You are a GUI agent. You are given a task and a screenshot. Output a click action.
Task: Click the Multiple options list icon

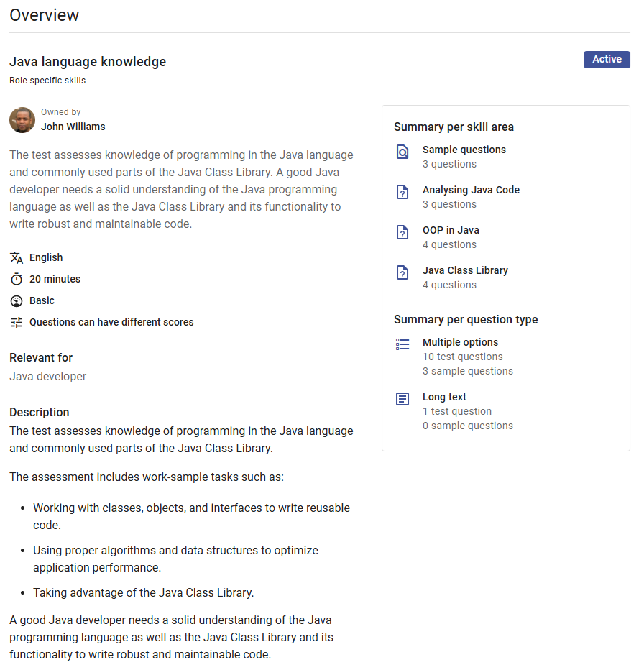pos(402,344)
